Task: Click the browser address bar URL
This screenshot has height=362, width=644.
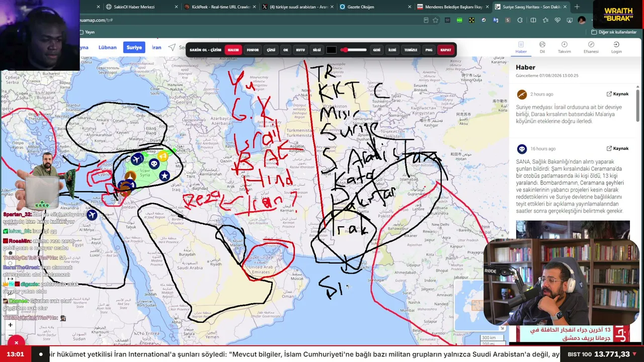Action: click(96, 20)
